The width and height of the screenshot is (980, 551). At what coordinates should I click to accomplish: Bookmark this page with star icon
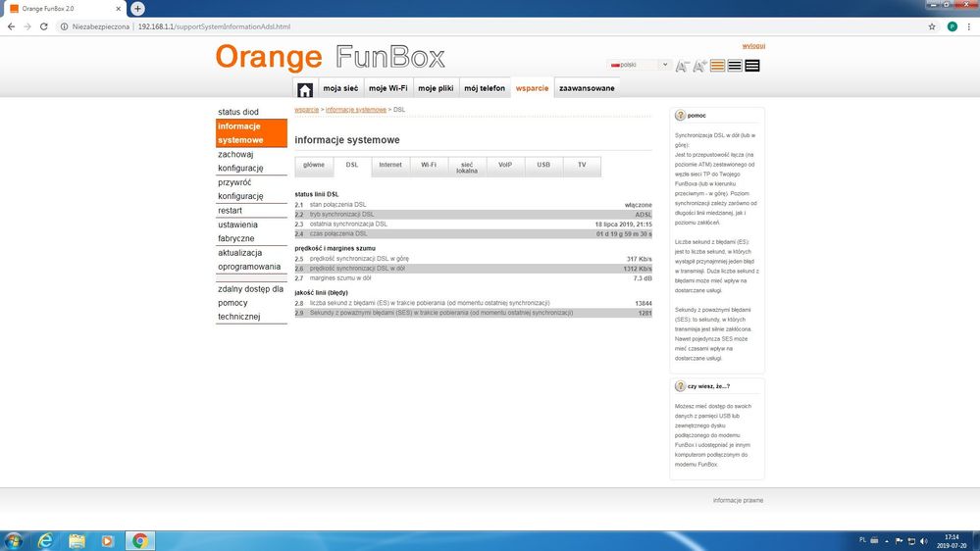click(x=932, y=26)
